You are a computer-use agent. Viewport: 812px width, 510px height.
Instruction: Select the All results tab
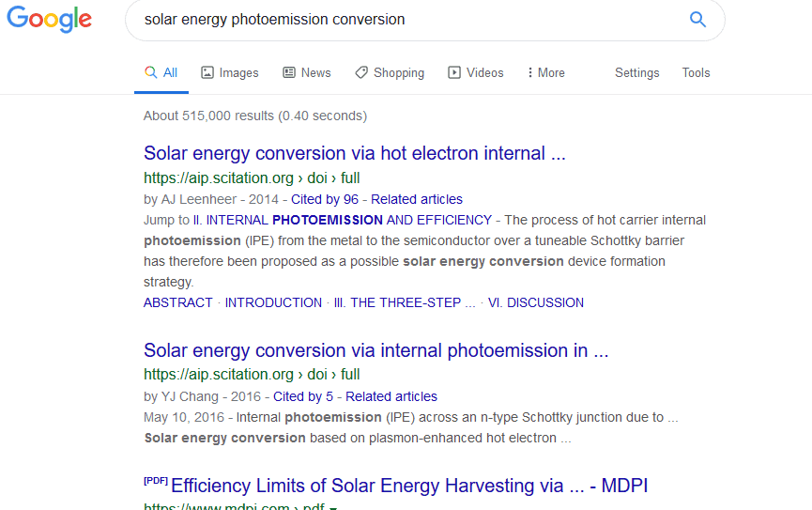(161, 72)
